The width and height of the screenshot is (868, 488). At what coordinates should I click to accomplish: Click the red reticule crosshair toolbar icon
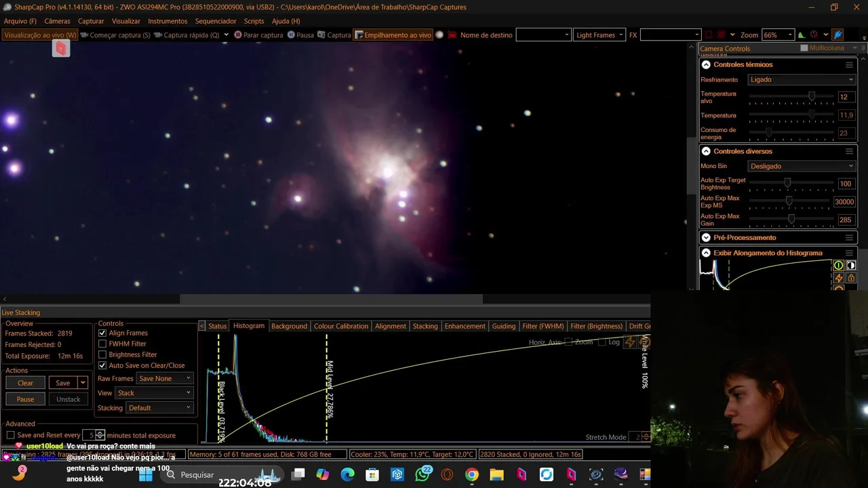pos(722,35)
